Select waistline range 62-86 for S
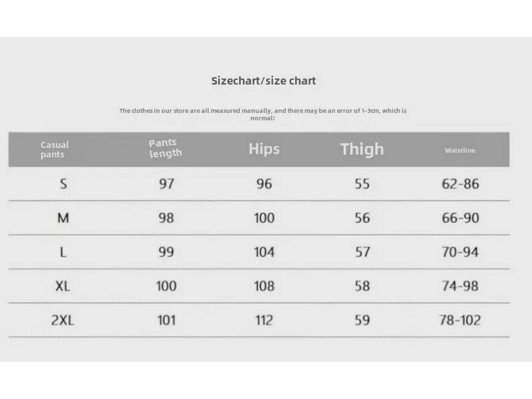This screenshot has height=399, width=532. coord(460,184)
